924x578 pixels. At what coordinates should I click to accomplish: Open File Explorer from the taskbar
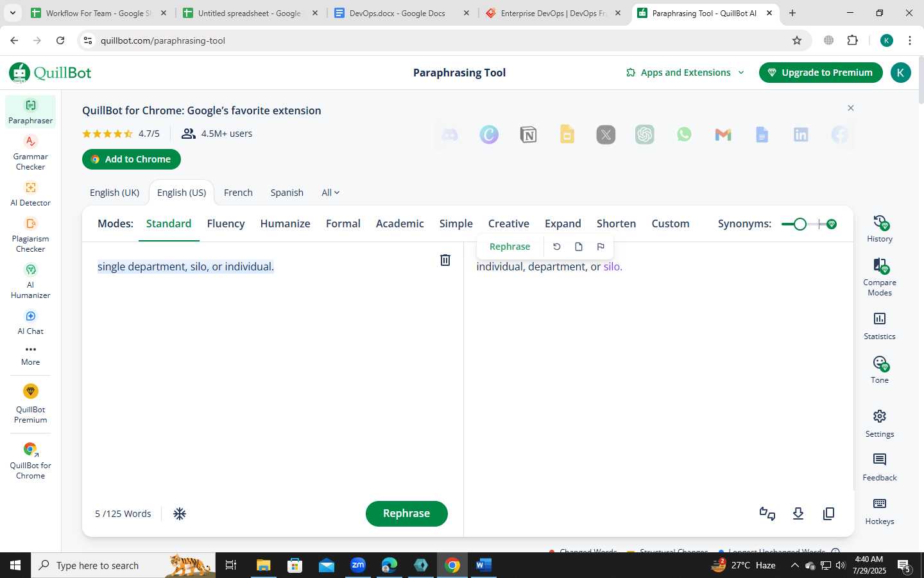(x=263, y=565)
